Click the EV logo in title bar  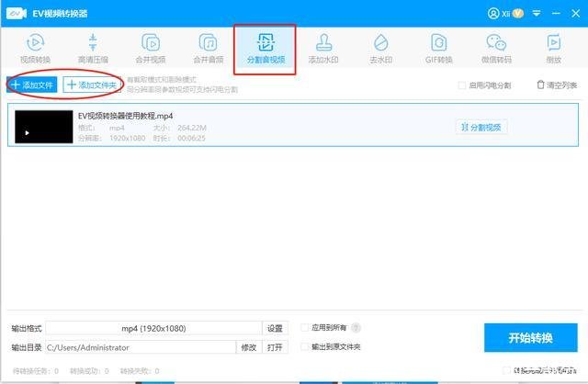tap(17, 14)
